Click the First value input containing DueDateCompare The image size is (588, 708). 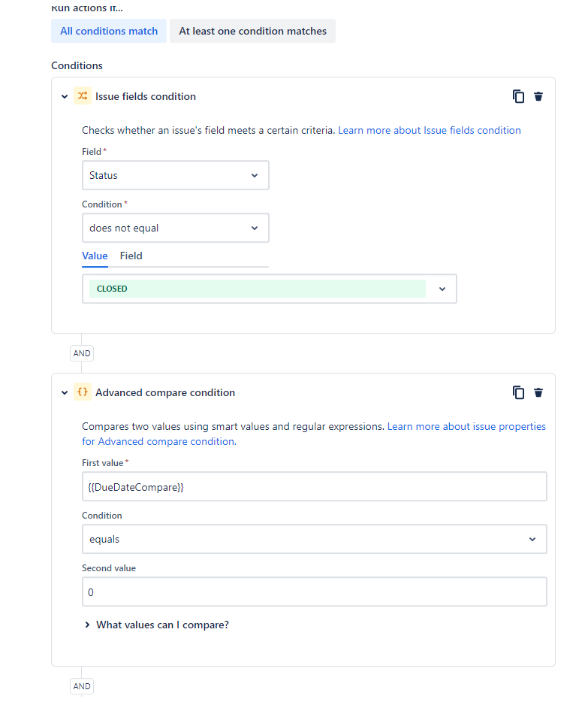tap(314, 486)
